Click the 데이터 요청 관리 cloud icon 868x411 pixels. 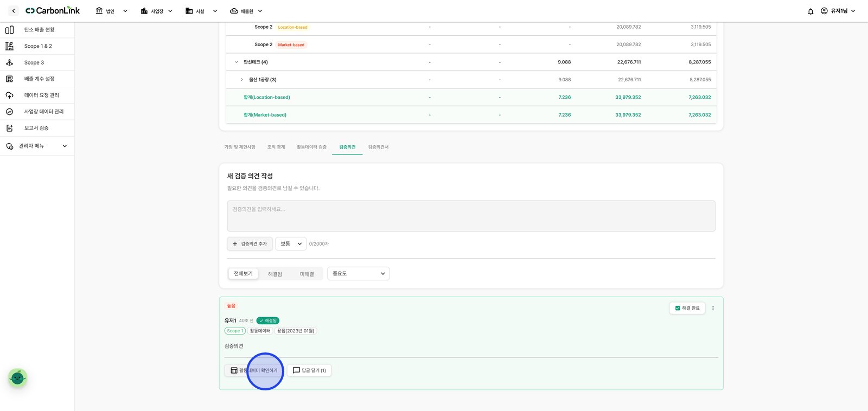click(x=9, y=95)
